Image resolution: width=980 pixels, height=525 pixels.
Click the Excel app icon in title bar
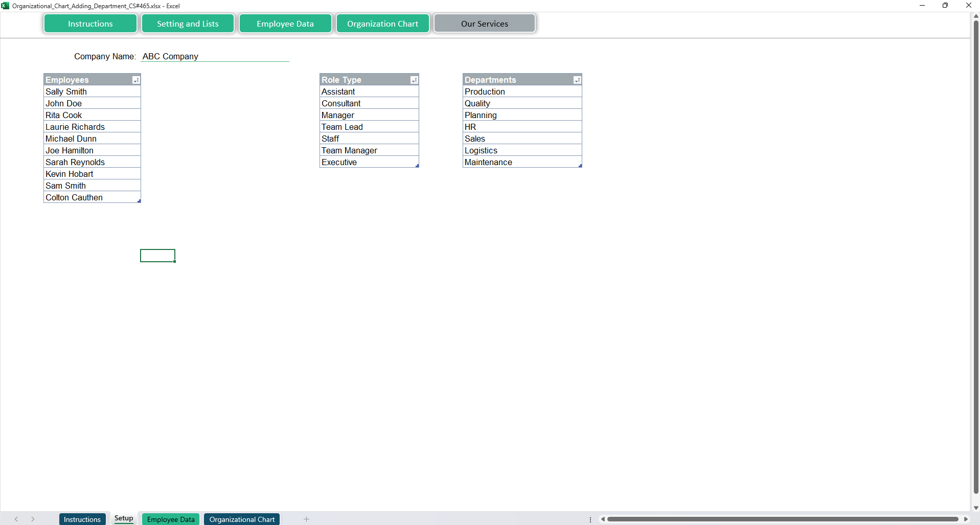[x=6, y=6]
